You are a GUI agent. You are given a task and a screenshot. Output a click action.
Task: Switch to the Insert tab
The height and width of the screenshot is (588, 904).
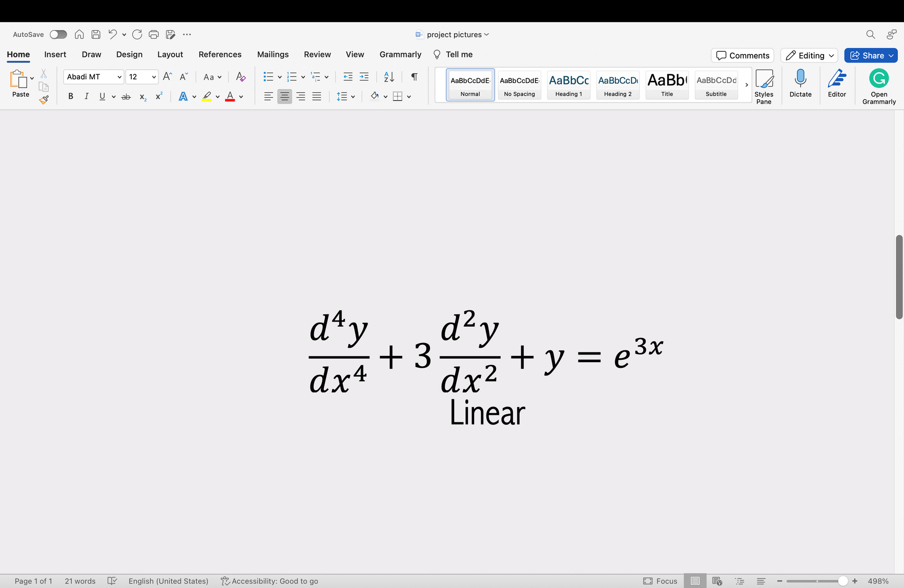[55, 54]
